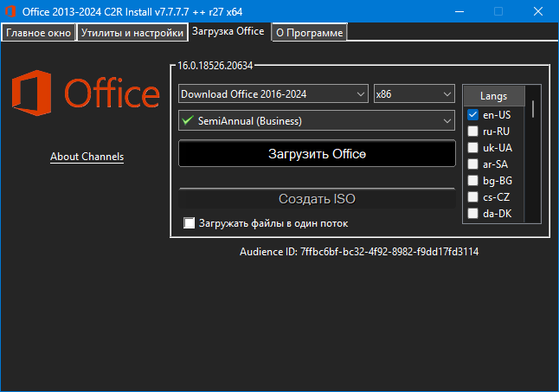Enable the ru-RU language checkbox
559x392 pixels.
[473, 131]
